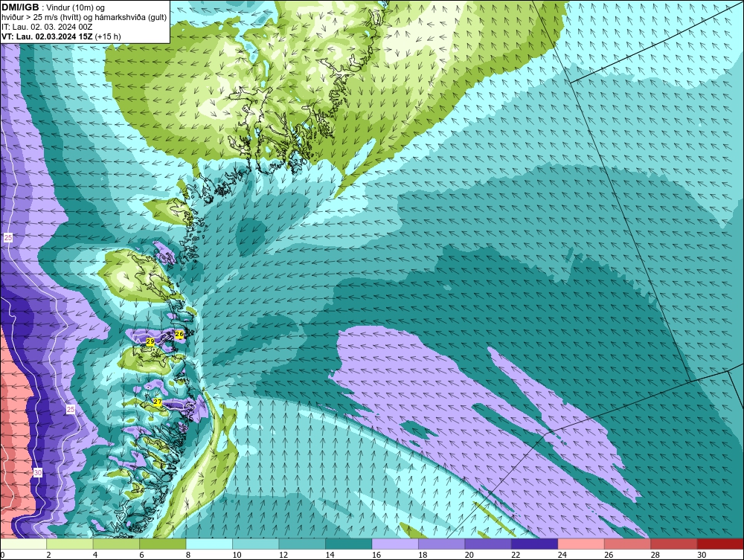
Task: Pick the 22–24 m/s dark indigo legend swatch
Action: click(x=535, y=544)
